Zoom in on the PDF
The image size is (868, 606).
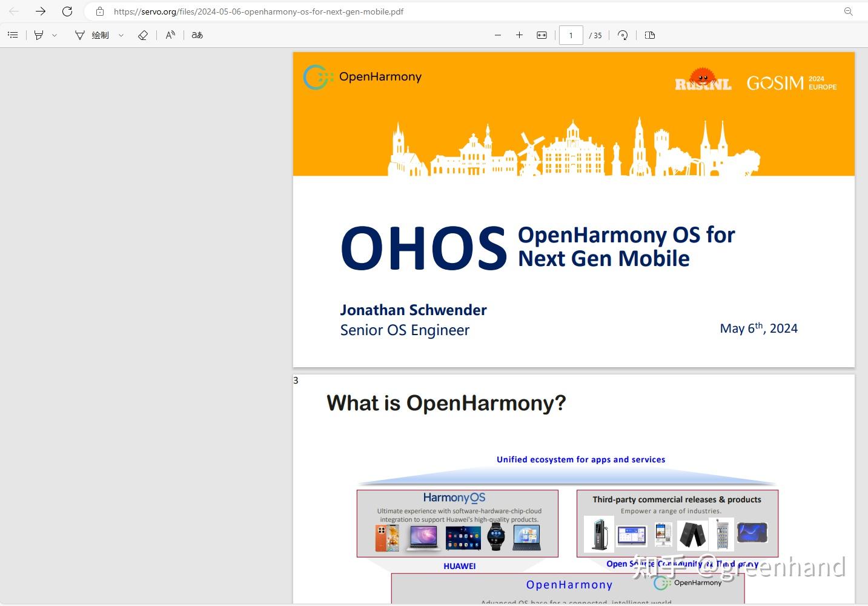[x=519, y=35]
